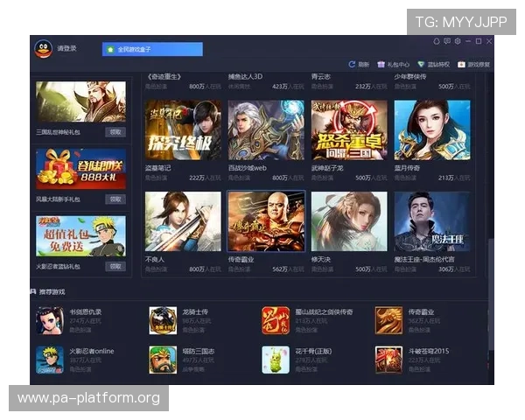Open the 武神赵子龙 game cover

click(349, 130)
